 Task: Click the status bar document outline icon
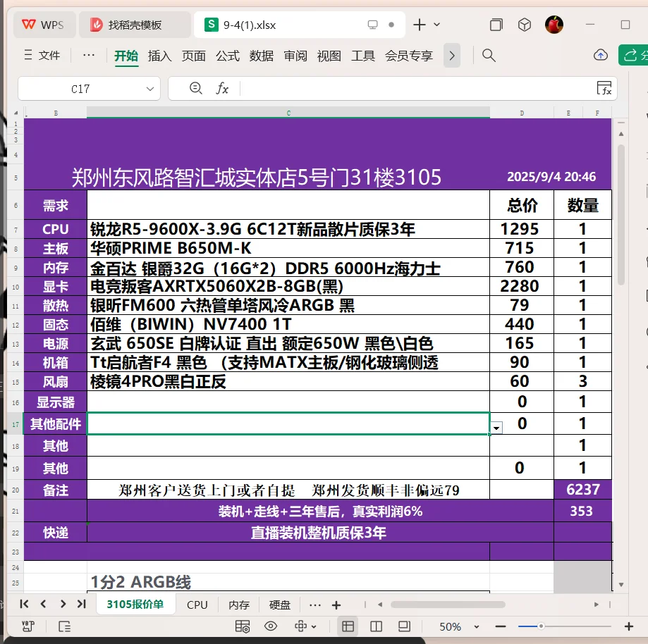point(64,626)
